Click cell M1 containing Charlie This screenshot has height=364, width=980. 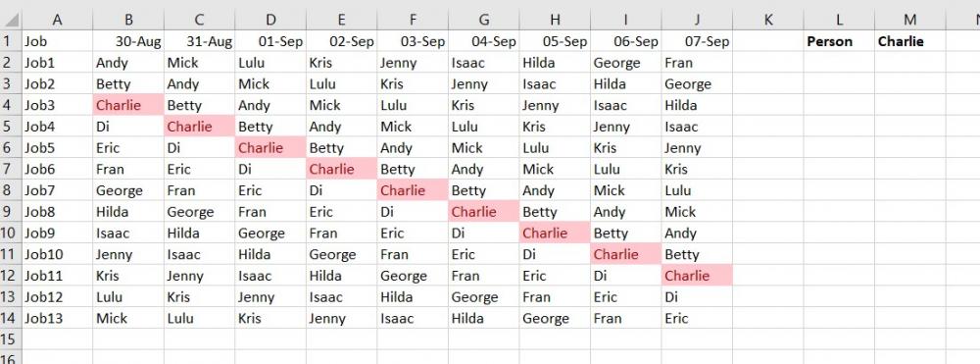(910, 41)
